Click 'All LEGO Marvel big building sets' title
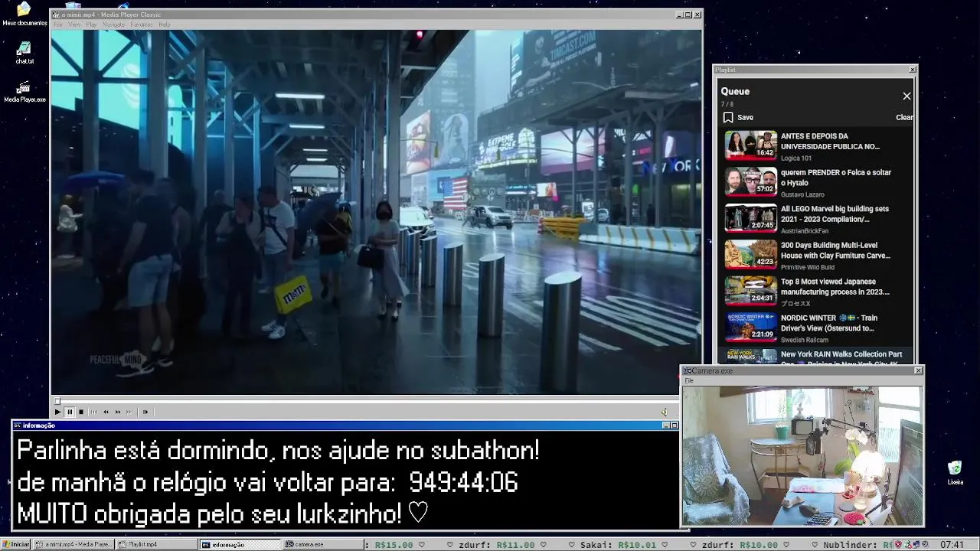This screenshot has height=551, width=980. click(835, 214)
